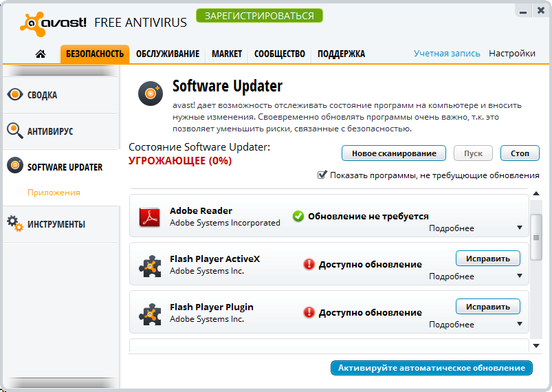The image size is (552, 392).
Task: Open the БЕЗОПАСНОСТЬ tab
Action: tap(95, 54)
